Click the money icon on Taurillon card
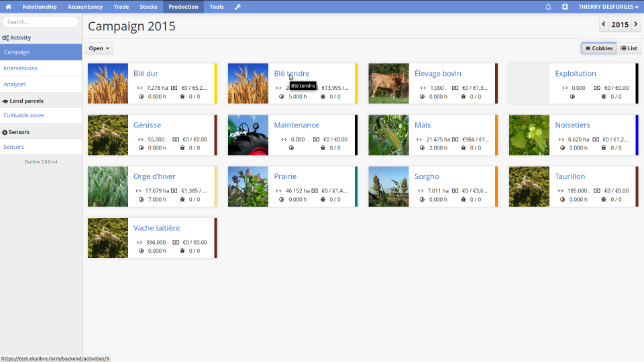This screenshot has width=644, height=362. (x=597, y=191)
